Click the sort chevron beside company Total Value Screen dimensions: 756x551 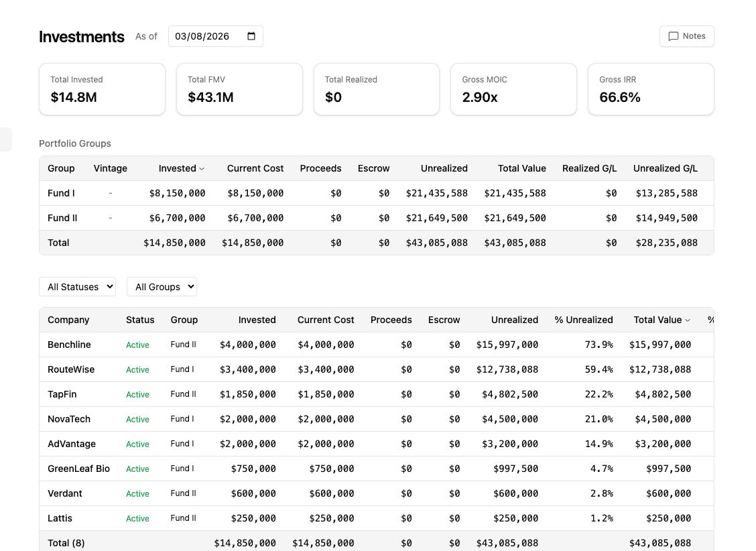[688, 320]
